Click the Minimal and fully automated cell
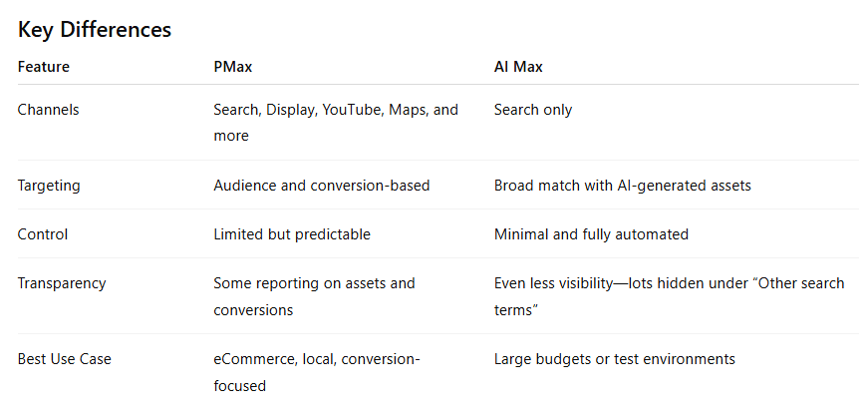Image resolution: width=868 pixels, height=416 pixels. (x=591, y=233)
